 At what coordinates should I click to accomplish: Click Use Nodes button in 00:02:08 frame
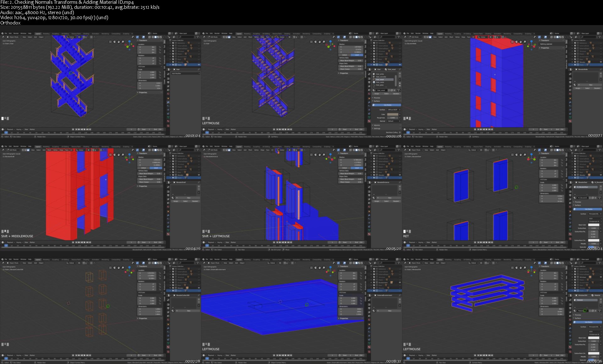coord(387,105)
